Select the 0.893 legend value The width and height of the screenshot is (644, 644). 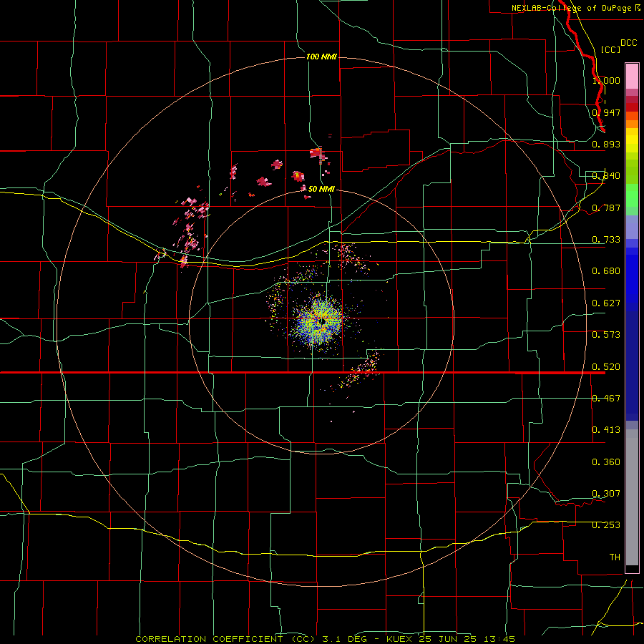606,144
